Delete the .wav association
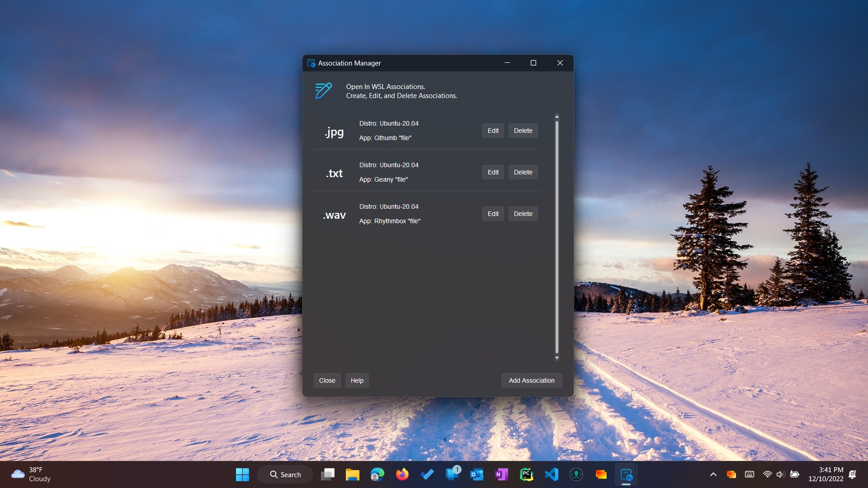868x488 pixels. (x=523, y=214)
